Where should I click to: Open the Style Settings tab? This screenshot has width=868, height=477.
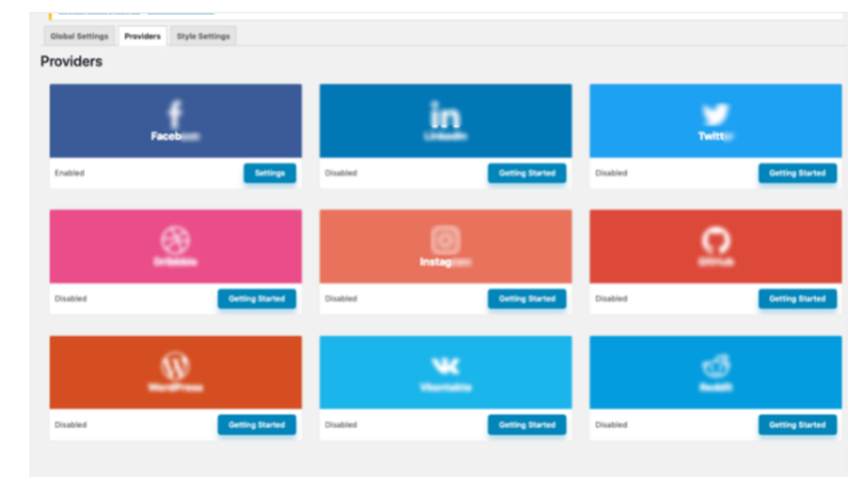[x=203, y=36]
